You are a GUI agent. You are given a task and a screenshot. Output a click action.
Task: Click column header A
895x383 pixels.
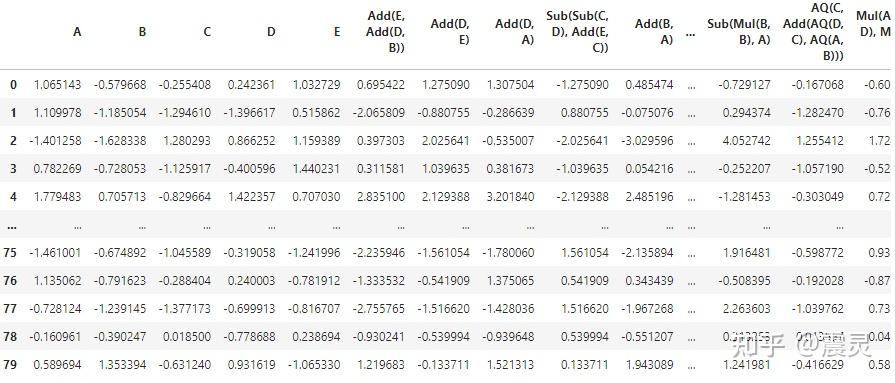(x=77, y=32)
